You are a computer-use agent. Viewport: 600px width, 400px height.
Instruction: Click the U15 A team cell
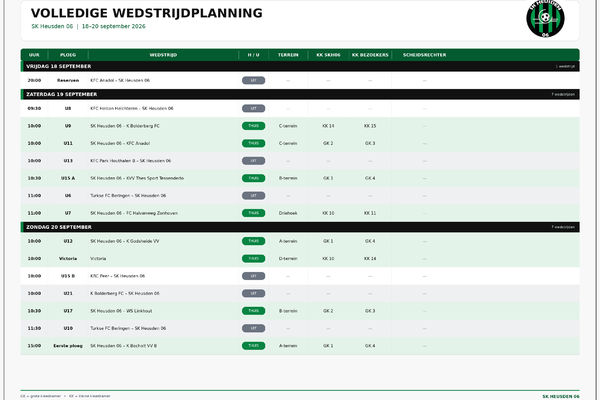(68, 178)
